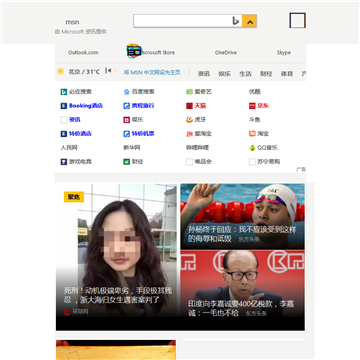This screenshot has width=360, height=360.
Task: Open the 苏宁易购 link
Action: (x=269, y=162)
